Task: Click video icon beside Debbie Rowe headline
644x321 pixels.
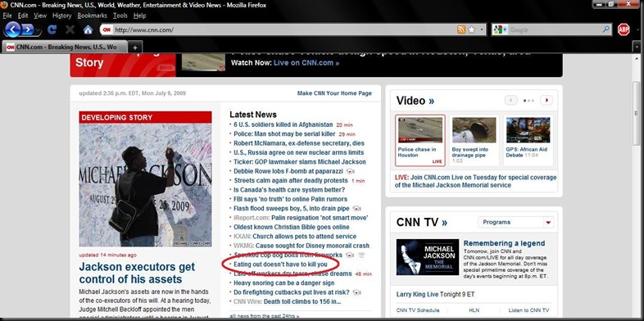Action: [351, 171]
